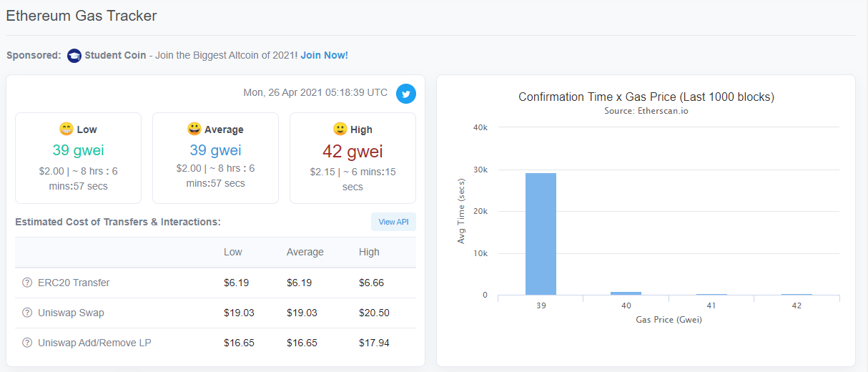868x372 pixels.
Task: Click the tall 39 Gwei chart bar
Action: pyautogui.click(x=541, y=234)
